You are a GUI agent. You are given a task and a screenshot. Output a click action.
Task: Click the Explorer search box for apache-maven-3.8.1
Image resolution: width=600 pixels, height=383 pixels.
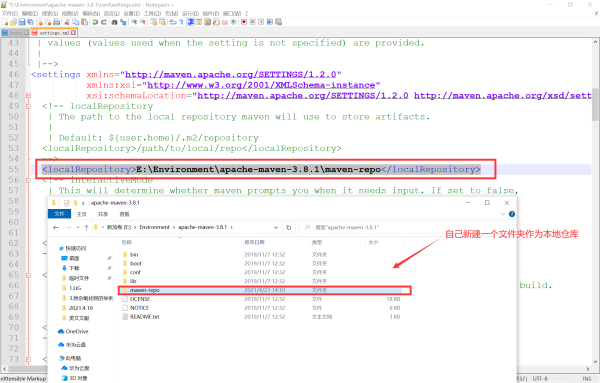(406, 227)
